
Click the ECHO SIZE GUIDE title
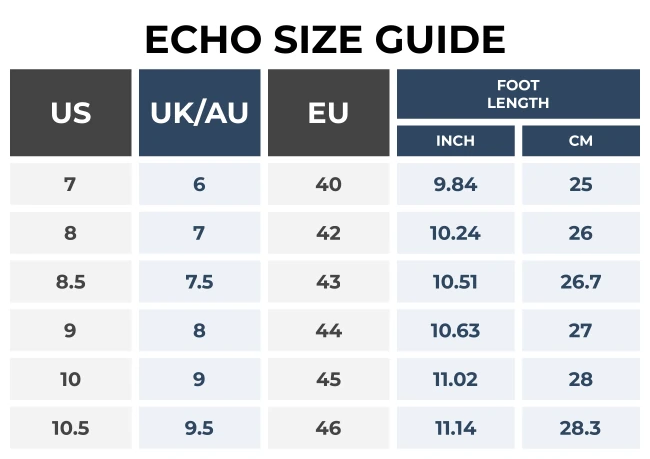click(x=325, y=40)
